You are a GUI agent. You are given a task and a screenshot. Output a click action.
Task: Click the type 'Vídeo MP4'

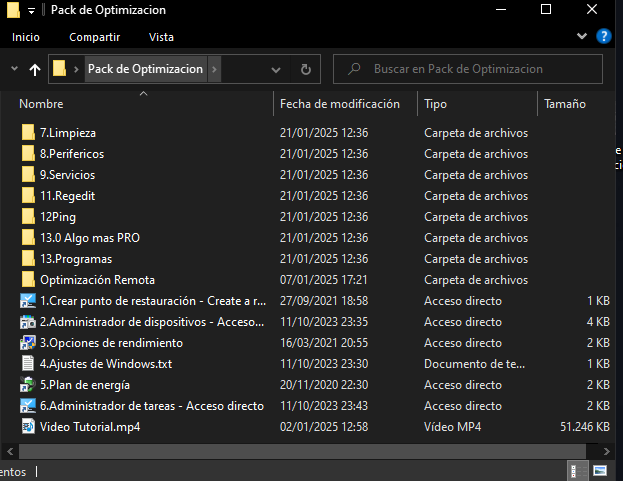(x=453, y=427)
